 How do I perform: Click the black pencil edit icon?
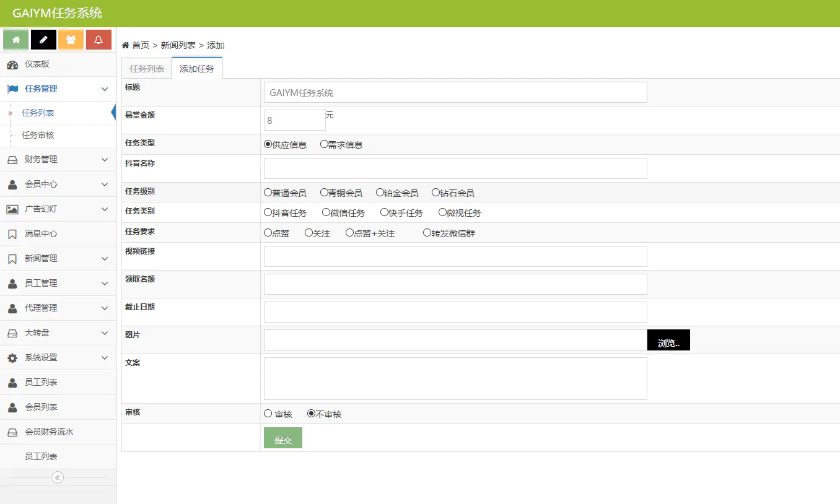click(43, 40)
